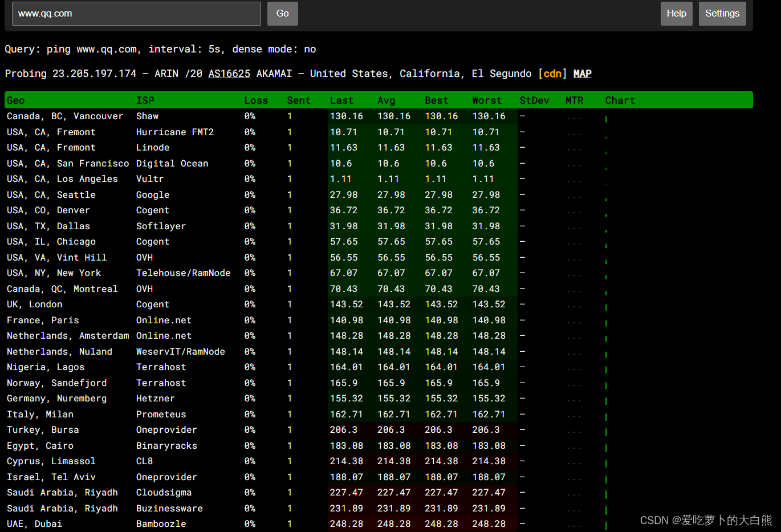
Task: Click Avg value 206.3 in Bursa row
Action: (x=391, y=430)
